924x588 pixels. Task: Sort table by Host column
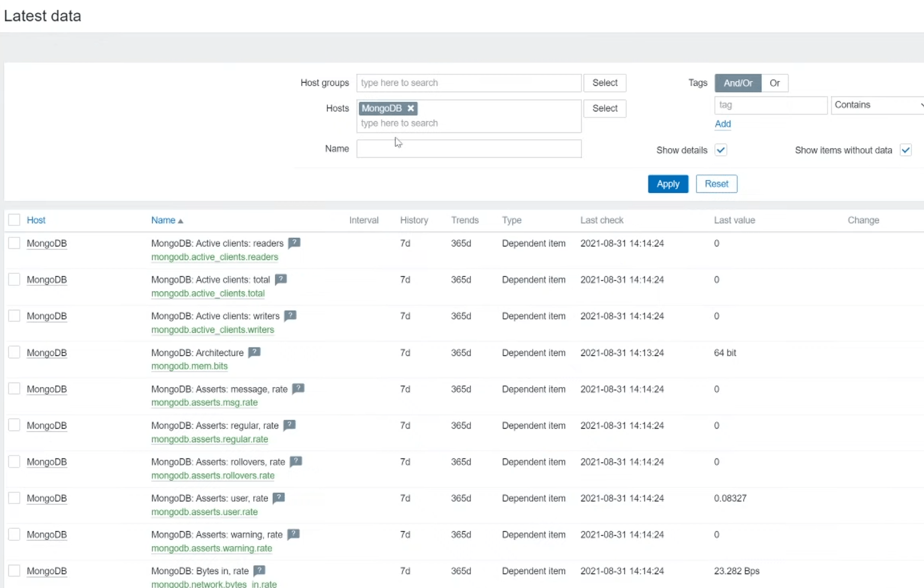[x=36, y=220]
